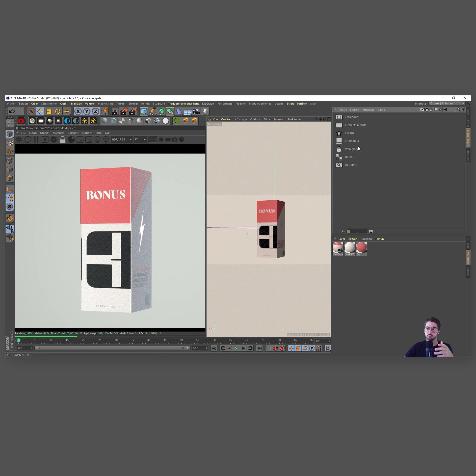This screenshot has height=476, width=476.
Task: Adjust content browser thumbnail size slider
Action: coord(357,231)
